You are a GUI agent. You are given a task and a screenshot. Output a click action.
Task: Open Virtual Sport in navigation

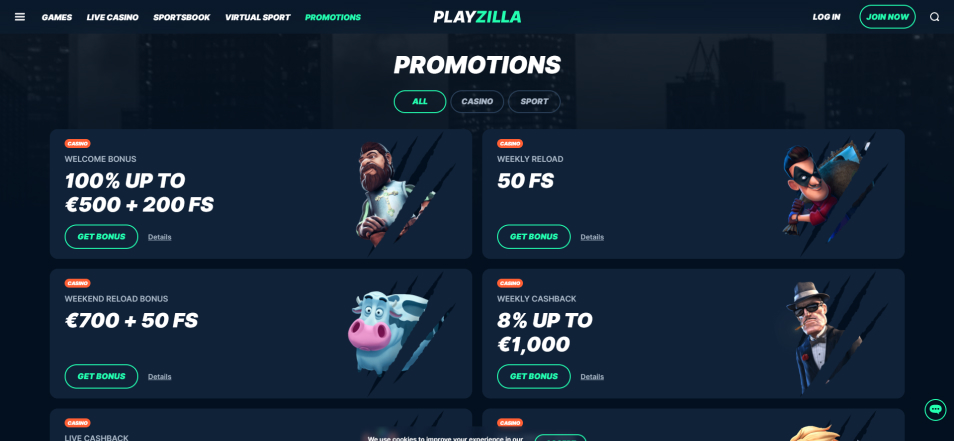click(257, 17)
